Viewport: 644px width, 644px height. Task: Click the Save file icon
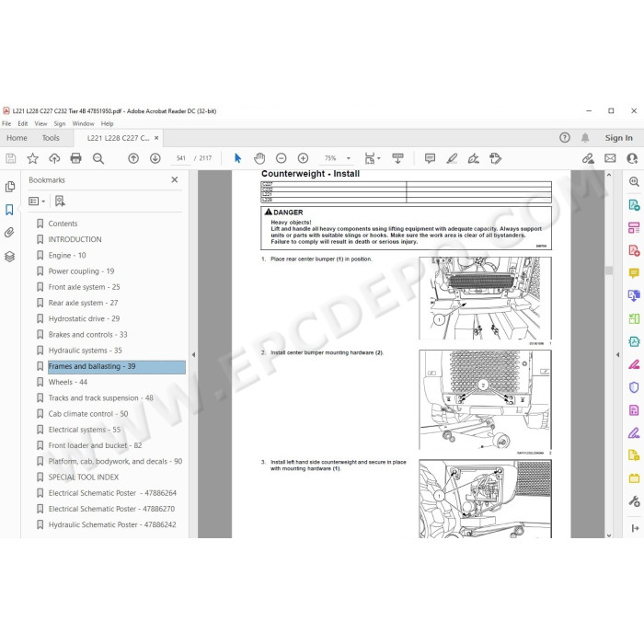11,158
